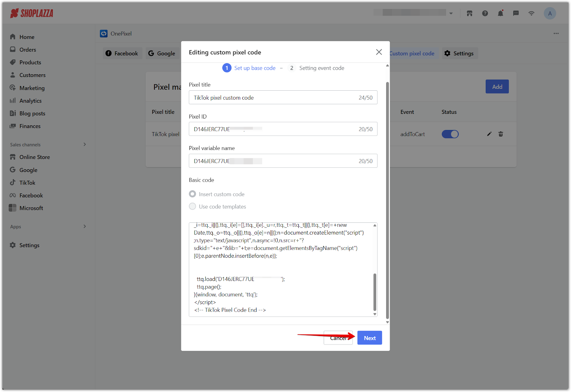Click the storefront icon in header
571x392 pixels.
[x=470, y=14]
